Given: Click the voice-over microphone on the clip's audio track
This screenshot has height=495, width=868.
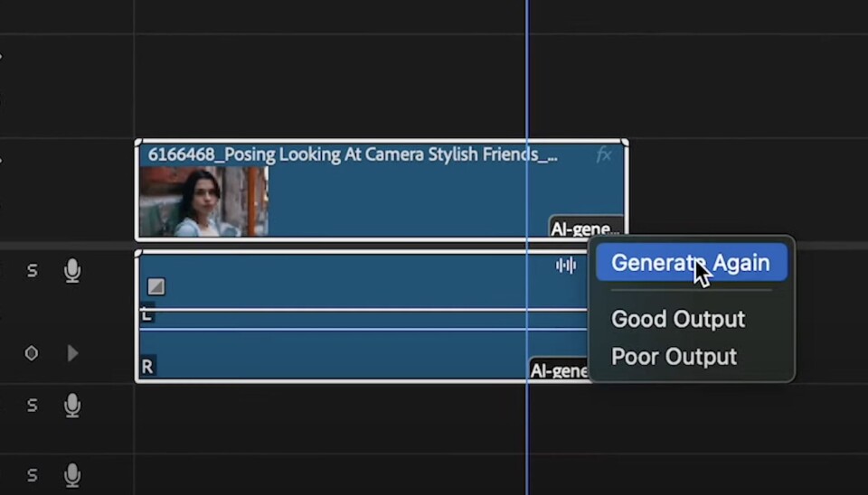Looking at the screenshot, I should pos(72,271).
